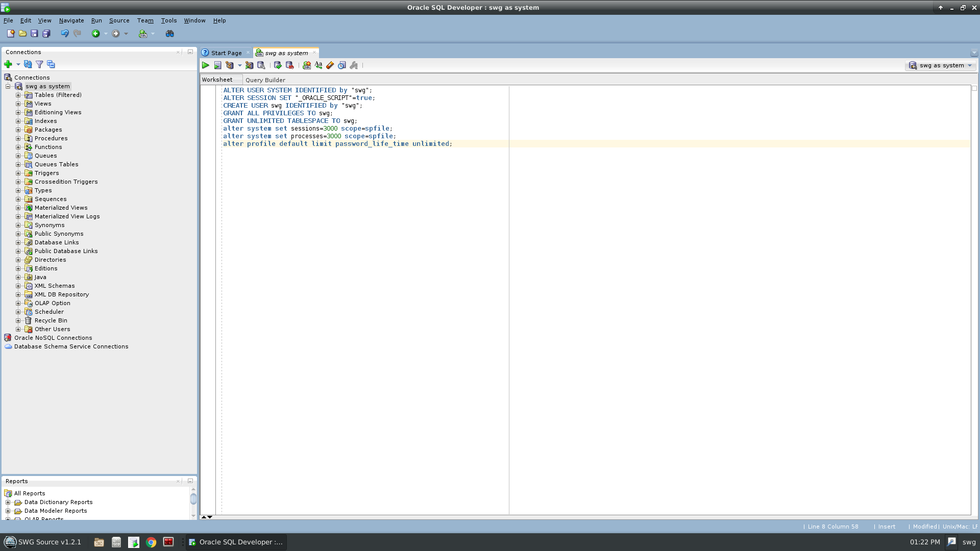The height and width of the screenshot is (551, 980).
Task: Select Oracle NoSQL Connections item
Action: pos(53,338)
